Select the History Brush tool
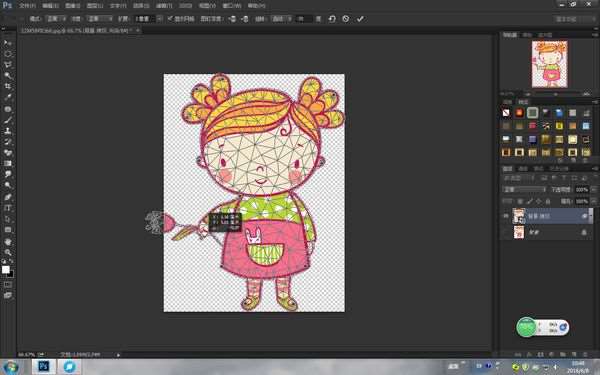 point(8,142)
